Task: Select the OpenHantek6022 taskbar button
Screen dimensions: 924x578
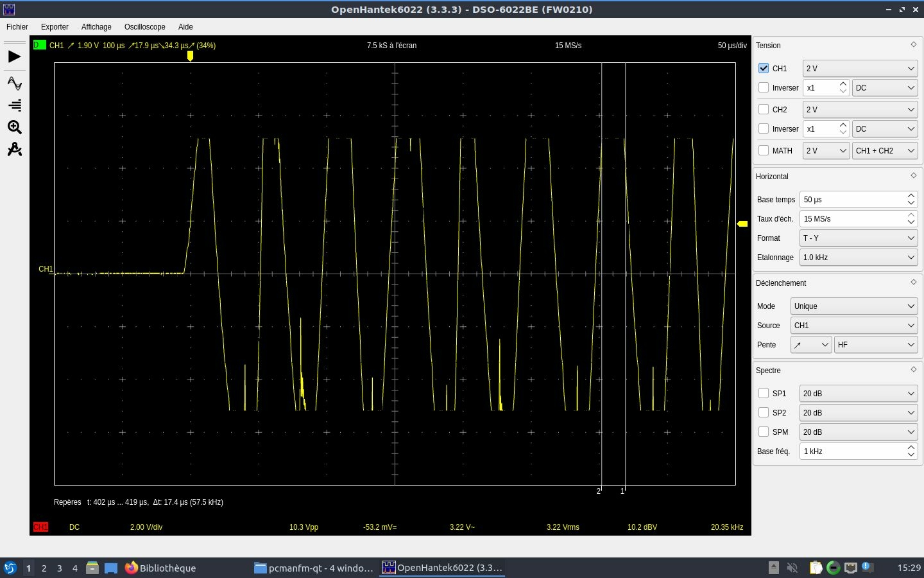Action: click(x=443, y=568)
